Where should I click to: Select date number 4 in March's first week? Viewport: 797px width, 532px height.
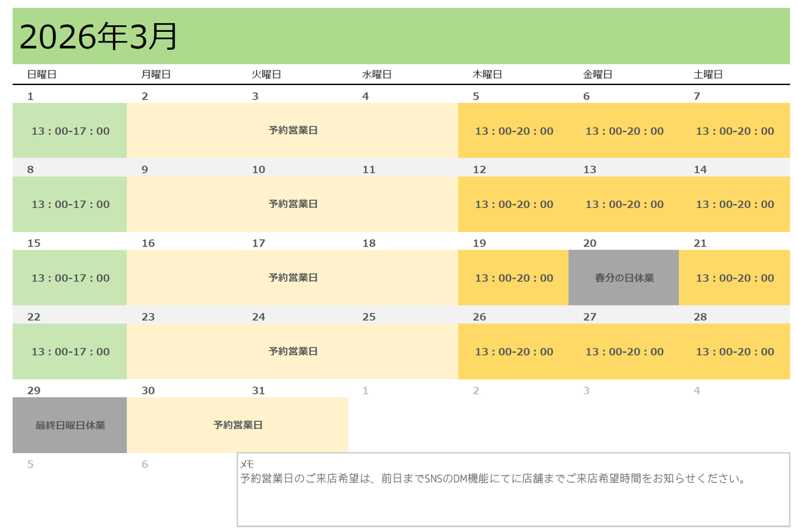pos(365,96)
